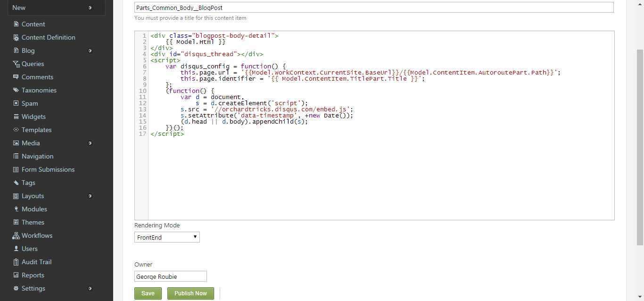
Task: Click the code line "{{ Model.Html }}"
Action: pyautogui.click(x=196, y=42)
